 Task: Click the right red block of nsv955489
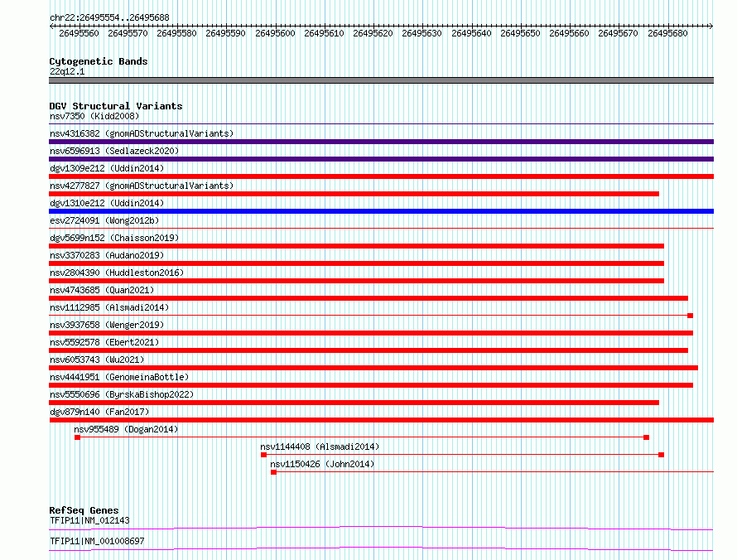[x=646, y=437]
